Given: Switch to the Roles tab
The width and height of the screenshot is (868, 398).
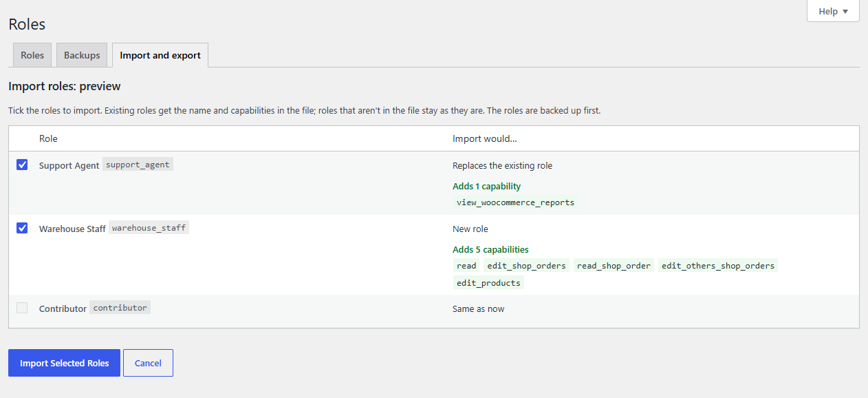Looking at the screenshot, I should pyautogui.click(x=32, y=55).
